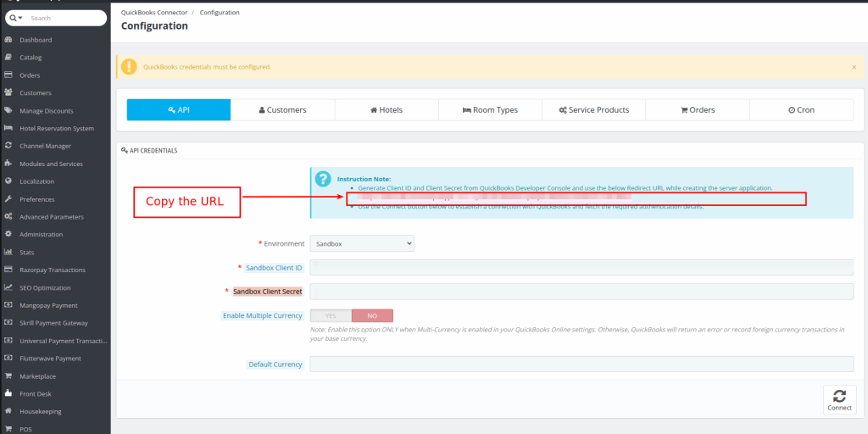Click the Universal Payment Transactions icon
The width and height of the screenshot is (868, 434).
coord(8,341)
